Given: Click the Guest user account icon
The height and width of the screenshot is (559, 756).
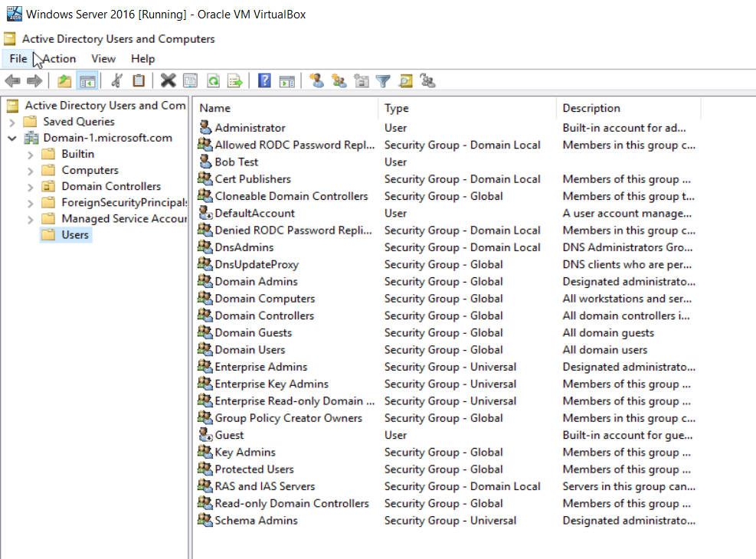Looking at the screenshot, I should (x=205, y=435).
